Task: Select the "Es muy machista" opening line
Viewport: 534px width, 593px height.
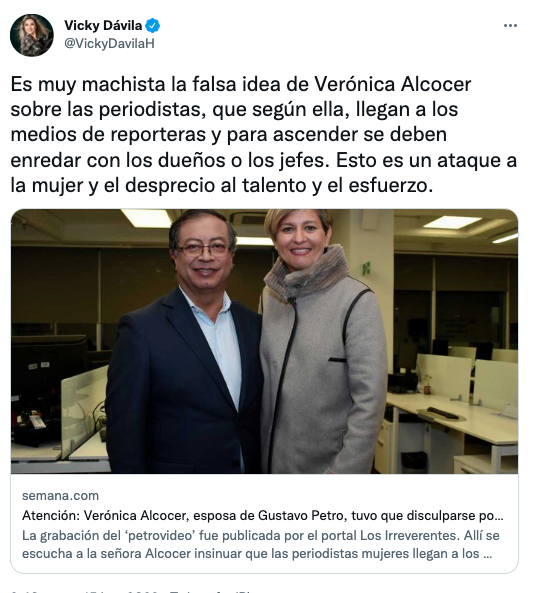Action: [241, 84]
